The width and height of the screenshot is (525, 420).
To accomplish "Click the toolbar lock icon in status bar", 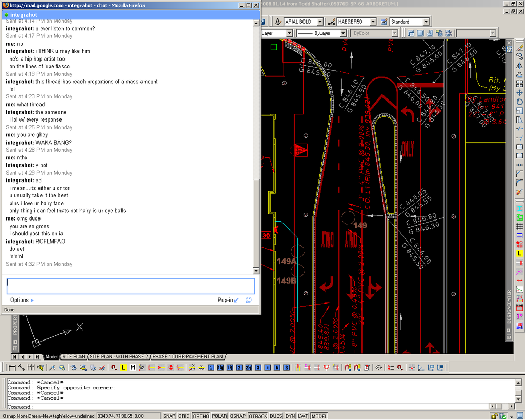I will pos(495,416).
